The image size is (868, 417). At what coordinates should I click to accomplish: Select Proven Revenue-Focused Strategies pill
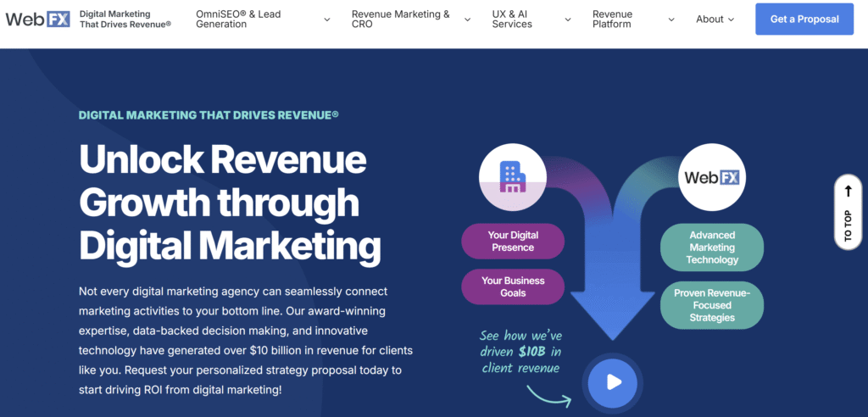(712, 305)
